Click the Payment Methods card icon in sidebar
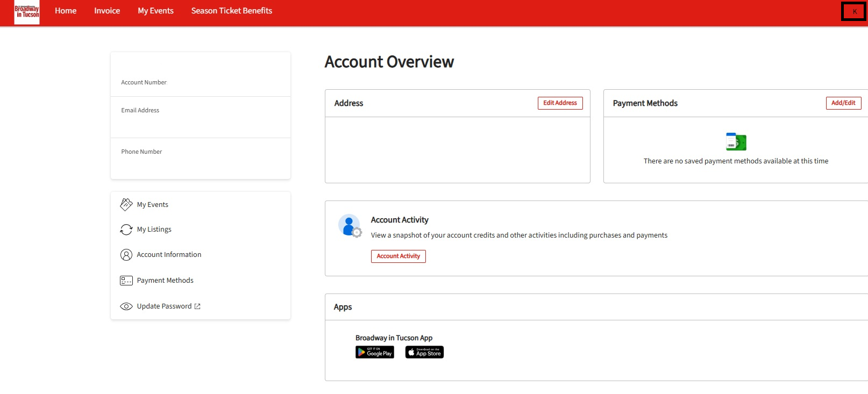This screenshot has width=868, height=394. [x=126, y=281]
